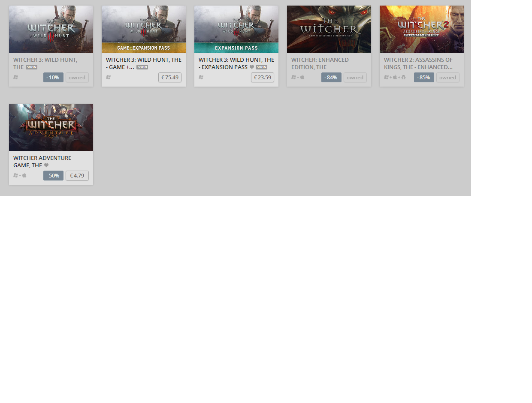Open 'WITCHER 3: WILD HUNT, THE - EXPANSION PASS' title
This screenshot has width=532, height=403.
[236, 63]
